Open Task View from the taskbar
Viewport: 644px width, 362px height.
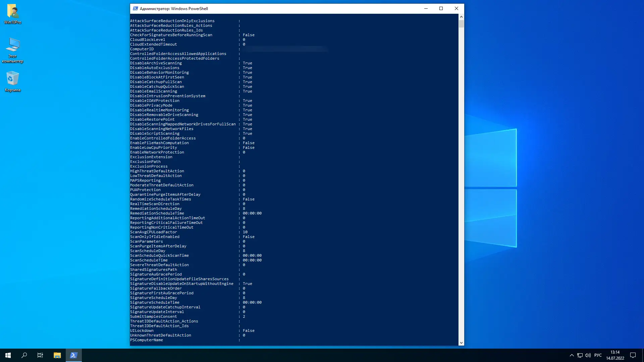pos(40,355)
